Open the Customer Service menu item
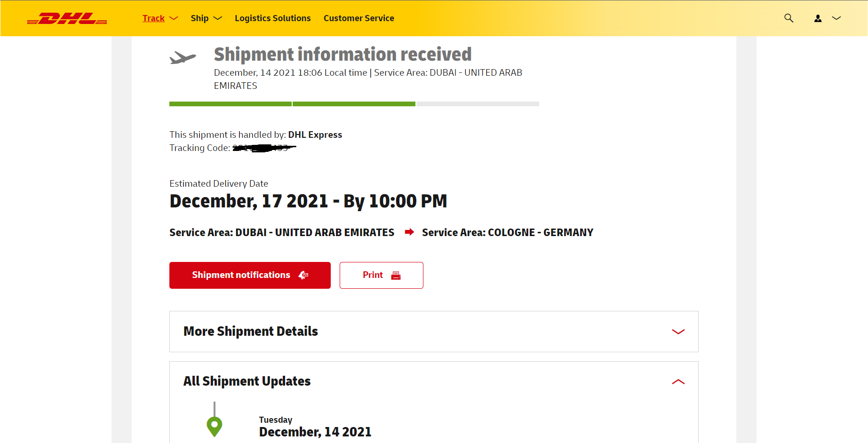 (x=359, y=18)
